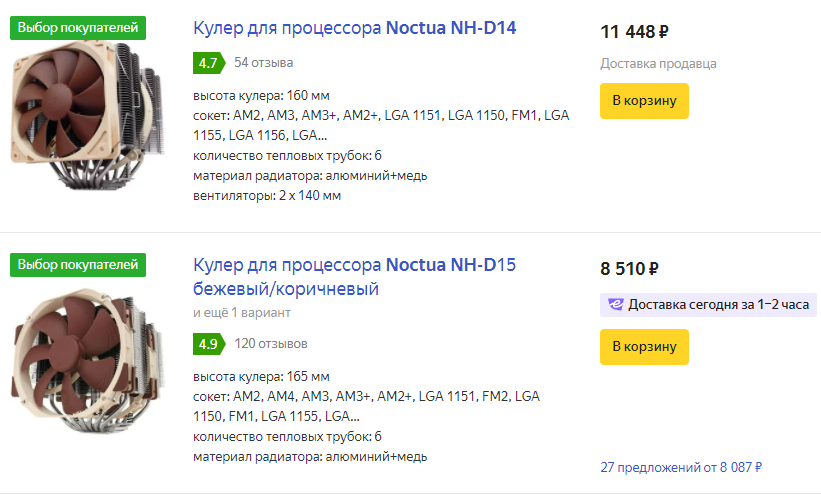This screenshot has height=494, width=821.
Task: Add Noctua NH-D15 to cart
Action: click(644, 347)
